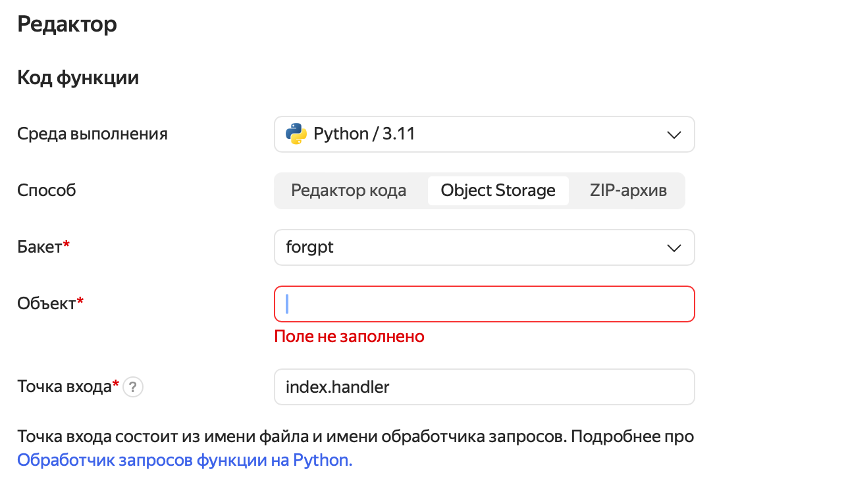
Task: Expand the bucket dropdown chevron
Action: (674, 248)
